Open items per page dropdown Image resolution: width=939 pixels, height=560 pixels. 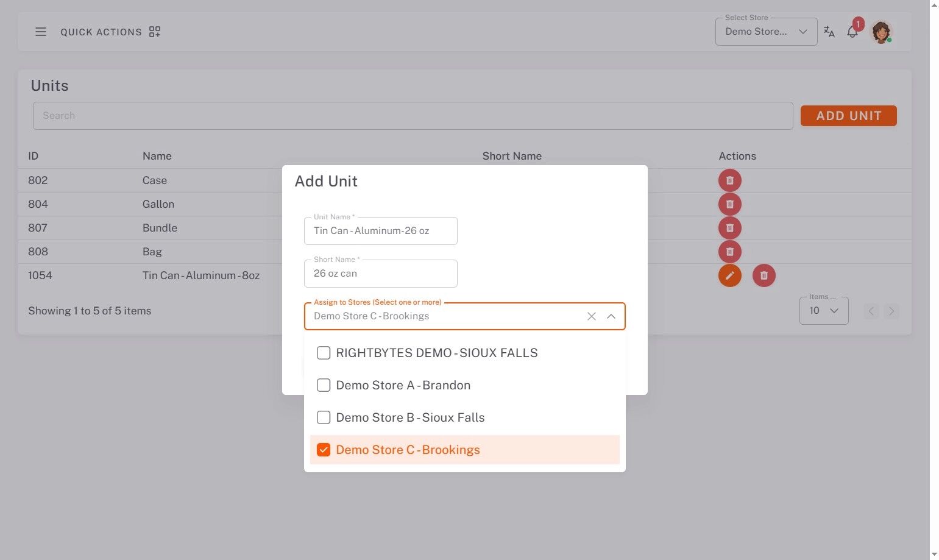click(823, 311)
